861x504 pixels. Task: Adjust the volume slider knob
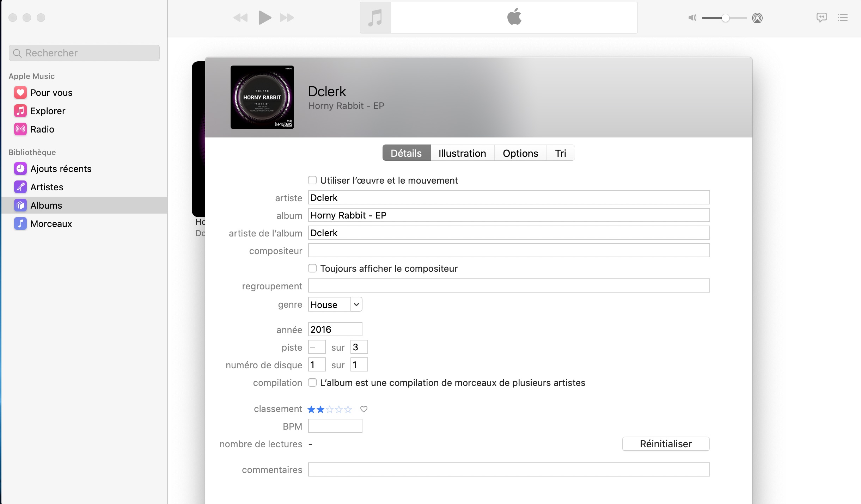725,18
